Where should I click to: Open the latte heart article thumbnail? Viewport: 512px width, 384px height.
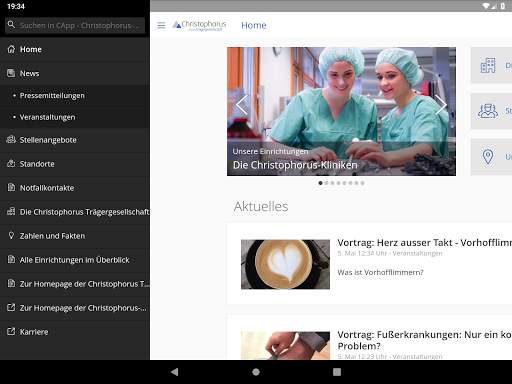pos(285,264)
